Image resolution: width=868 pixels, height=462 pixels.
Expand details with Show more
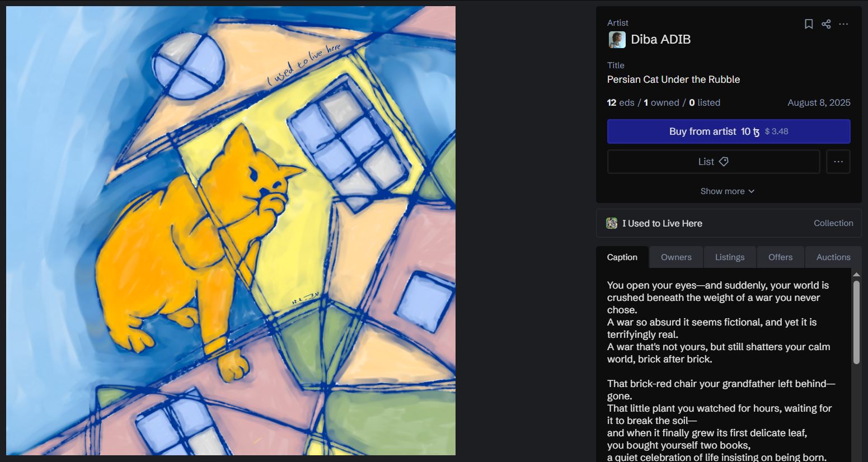[x=728, y=191]
